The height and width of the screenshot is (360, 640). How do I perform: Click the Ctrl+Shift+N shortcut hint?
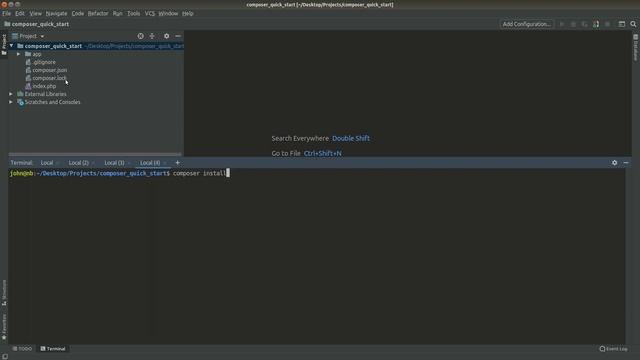coord(322,153)
